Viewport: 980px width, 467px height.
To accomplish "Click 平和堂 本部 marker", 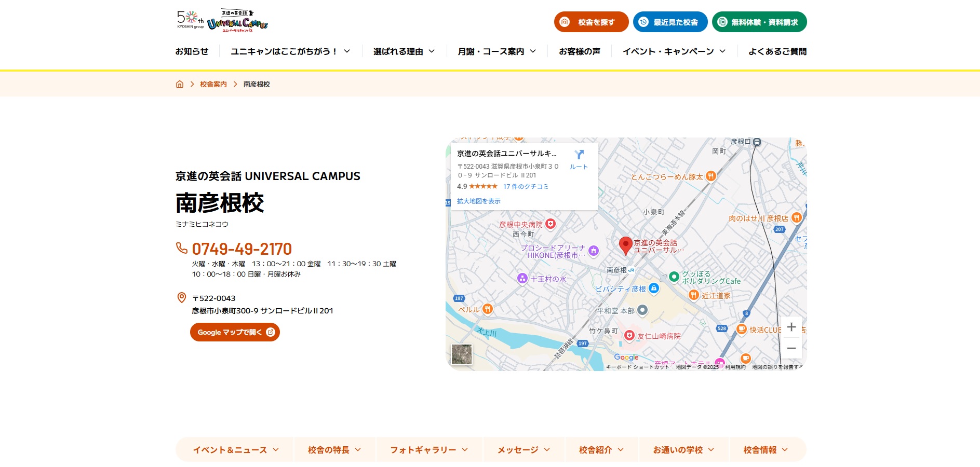I will (642, 310).
